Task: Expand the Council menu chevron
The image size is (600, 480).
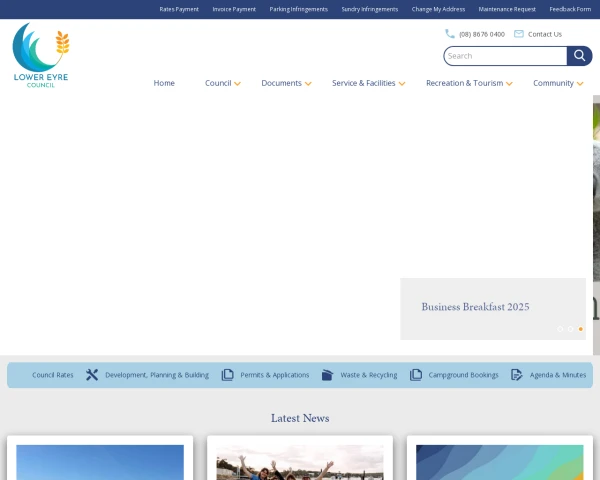Action: point(238,84)
